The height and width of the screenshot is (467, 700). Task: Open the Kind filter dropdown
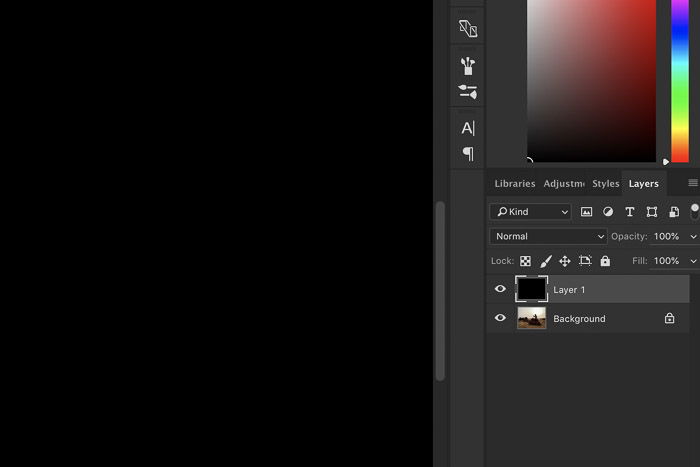pyautogui.click(x=530, y=212)
